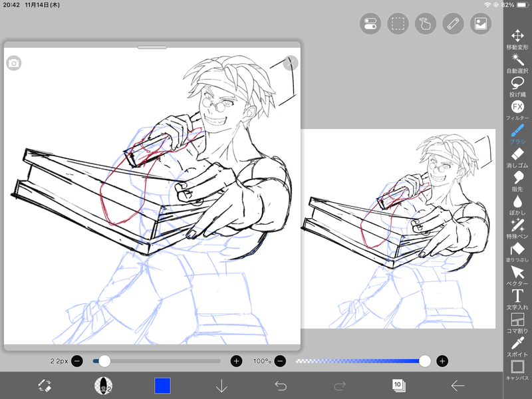Toggle the stabilizer switch icon in top toolbar
532x399 pixels.
pyautogui.click(x=370, y=24)
